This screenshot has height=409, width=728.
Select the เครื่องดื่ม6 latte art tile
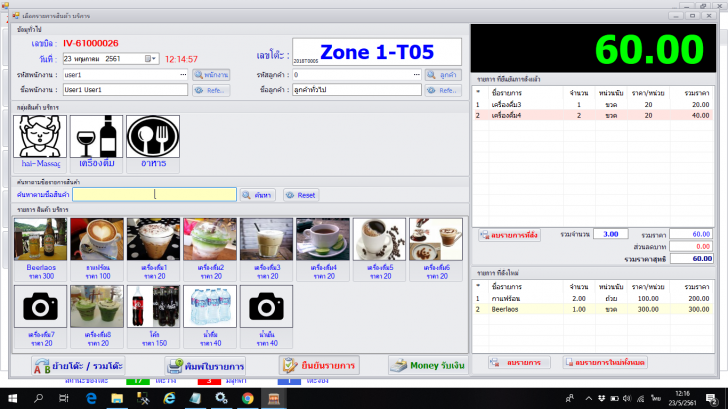click(x=436, y=249)
